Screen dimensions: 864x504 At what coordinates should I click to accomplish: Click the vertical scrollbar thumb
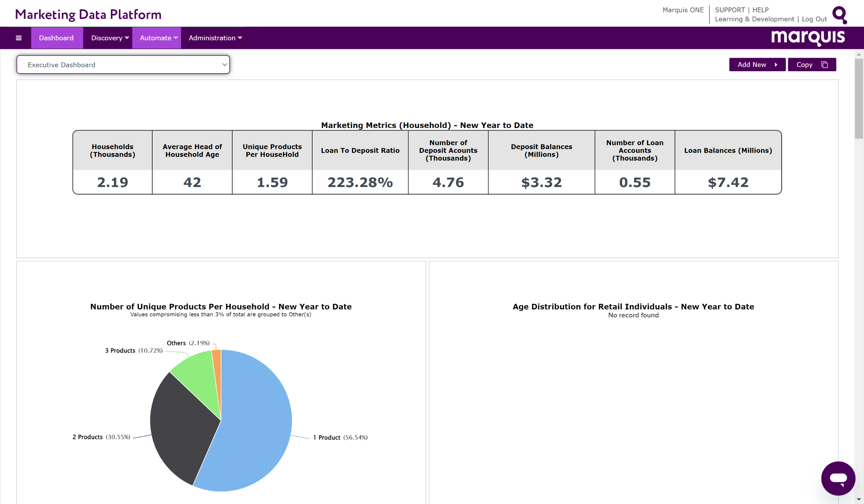(859, 99)
